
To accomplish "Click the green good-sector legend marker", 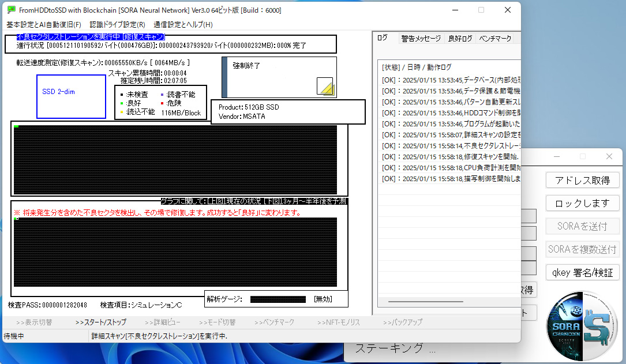I will point(122,103).
